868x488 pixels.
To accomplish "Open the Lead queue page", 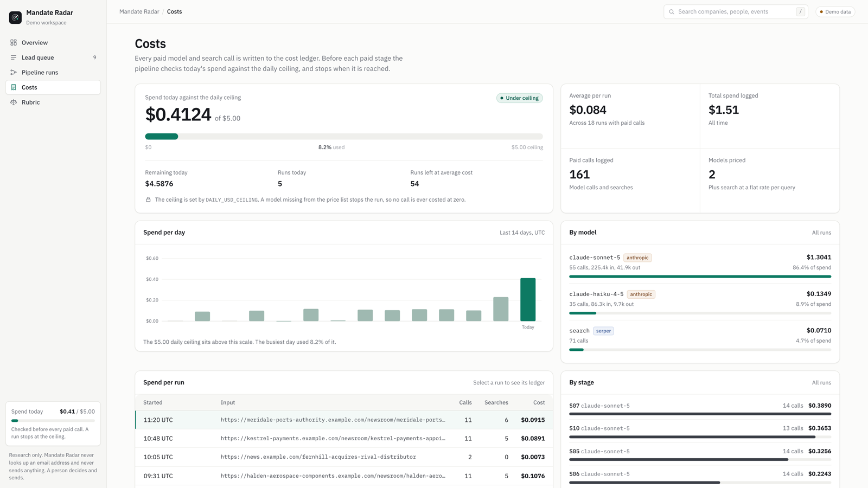I will coord(53,57).
